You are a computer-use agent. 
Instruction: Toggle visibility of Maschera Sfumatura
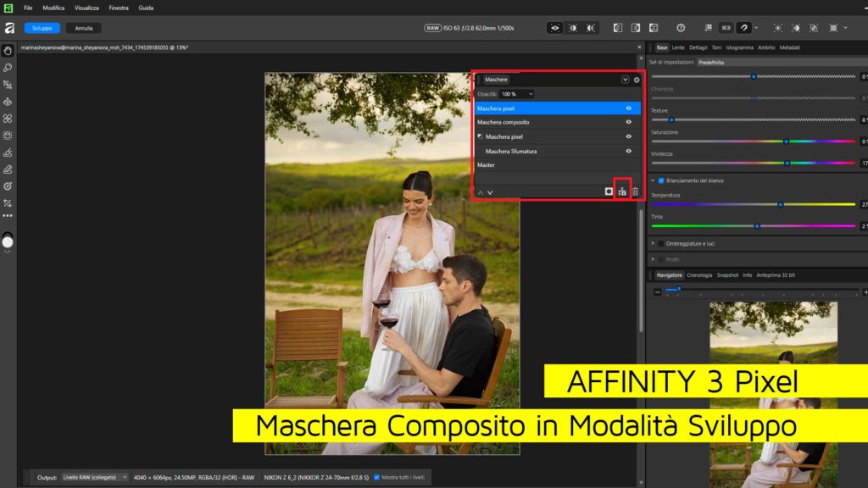(628, 151)
